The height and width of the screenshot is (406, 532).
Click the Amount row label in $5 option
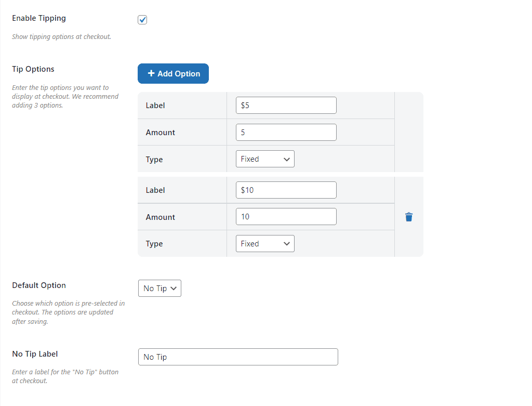pyautogui.click(x=160, y=133)
